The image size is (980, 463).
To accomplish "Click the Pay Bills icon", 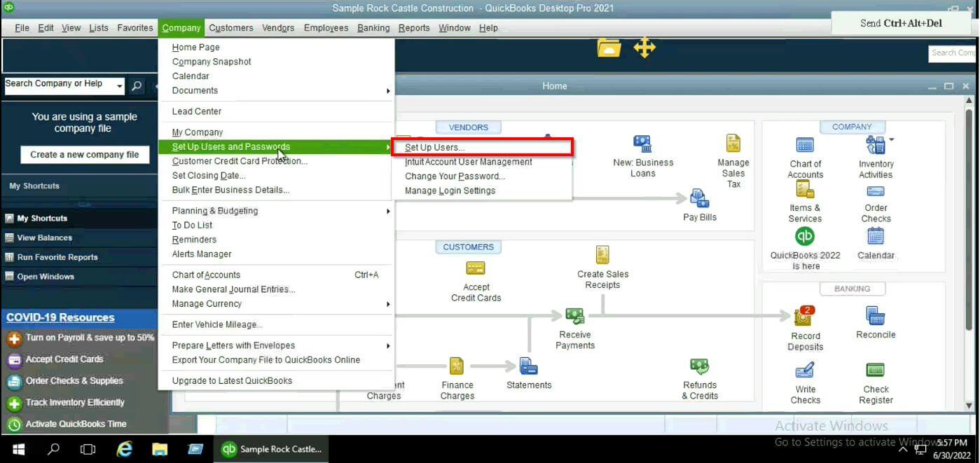I will (698, 201).
